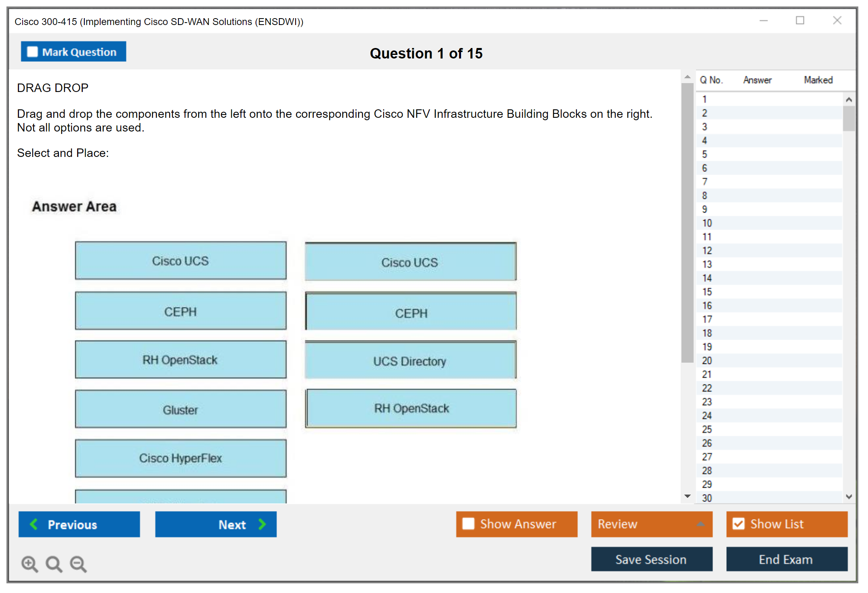Screen dimensions: 868x593
Task: Click the zoom in magnifier icon
Action: click(29, 564)
